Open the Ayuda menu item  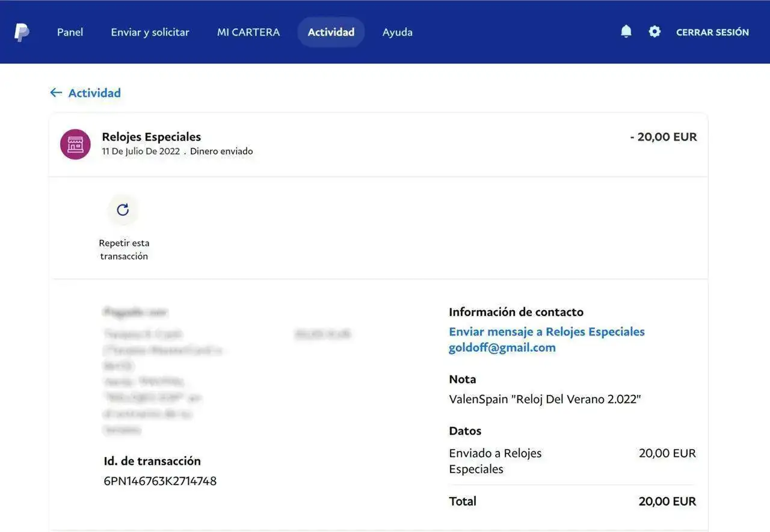tap(398, 32)
